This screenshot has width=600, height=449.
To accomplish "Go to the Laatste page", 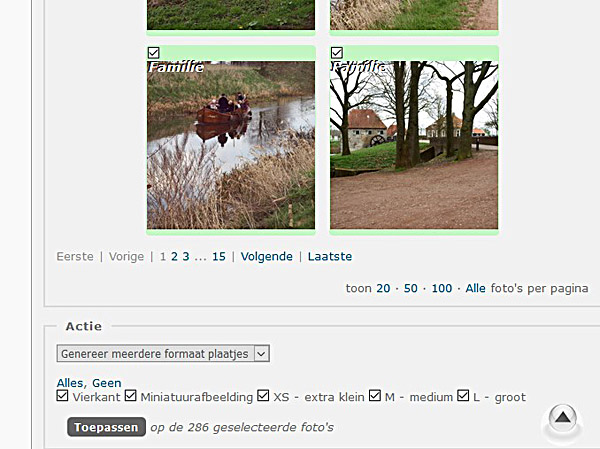I will [330, 256].
